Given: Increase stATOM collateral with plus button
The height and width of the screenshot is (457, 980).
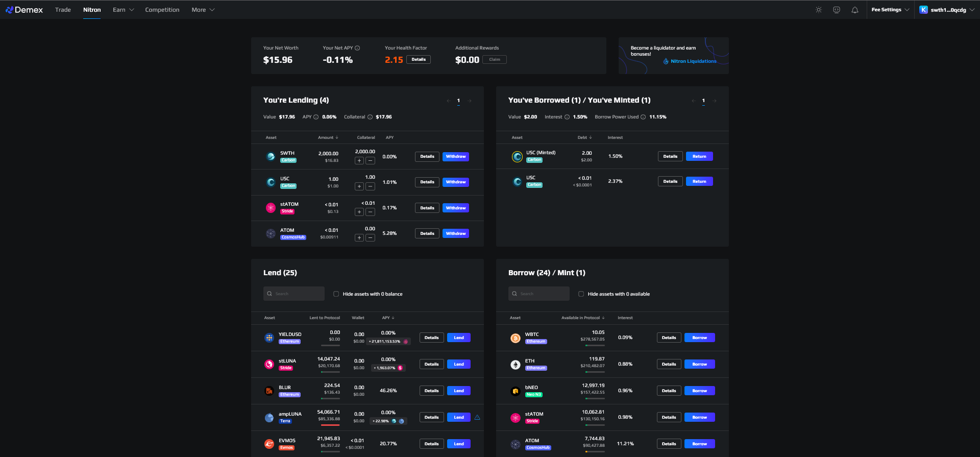Looking at the screenshot, I should tap(359, 212).
